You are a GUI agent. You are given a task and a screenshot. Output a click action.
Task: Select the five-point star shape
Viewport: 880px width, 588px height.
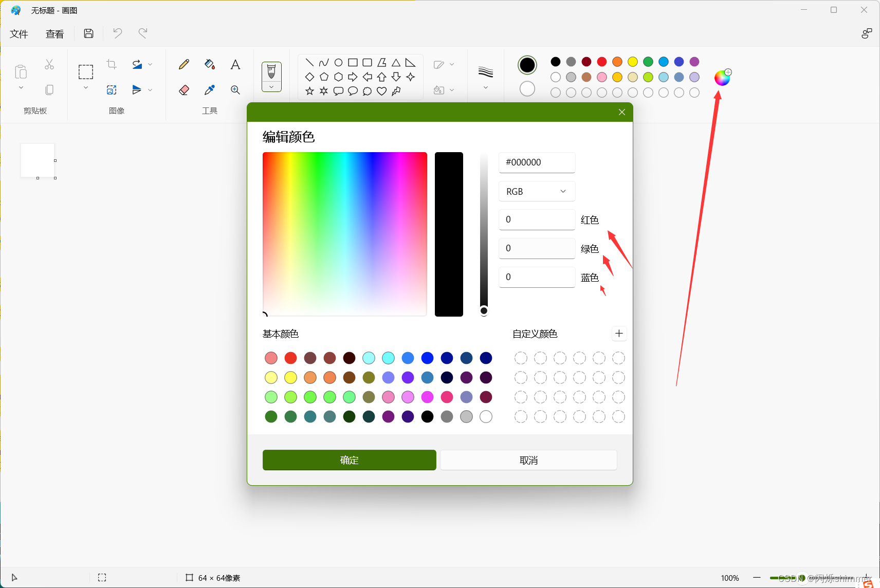[309, 91]
